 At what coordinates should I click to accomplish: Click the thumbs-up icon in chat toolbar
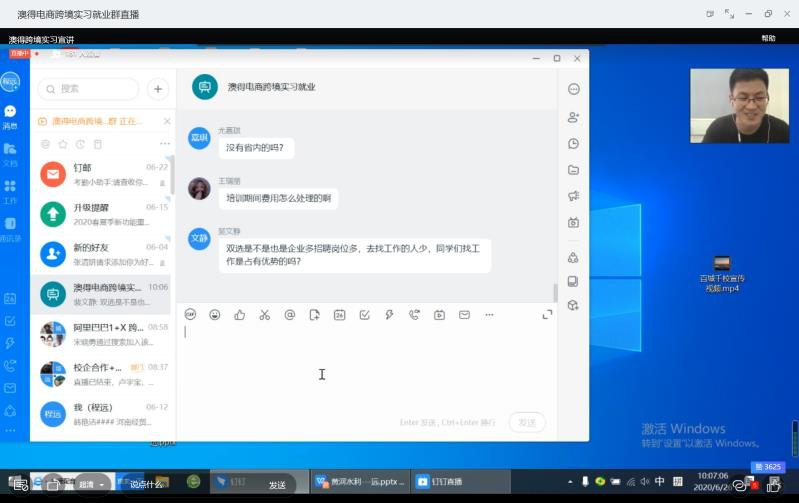pyautogui.click(x=240, y=314)
